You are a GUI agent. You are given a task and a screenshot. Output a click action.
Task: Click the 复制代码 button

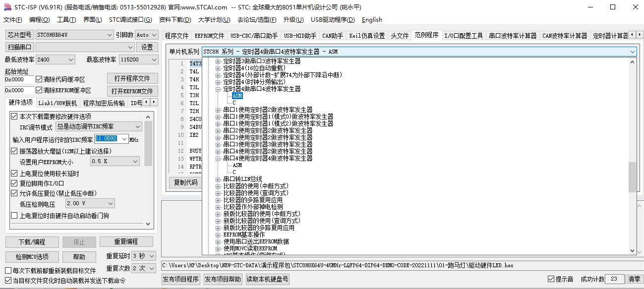click(185, 182)
